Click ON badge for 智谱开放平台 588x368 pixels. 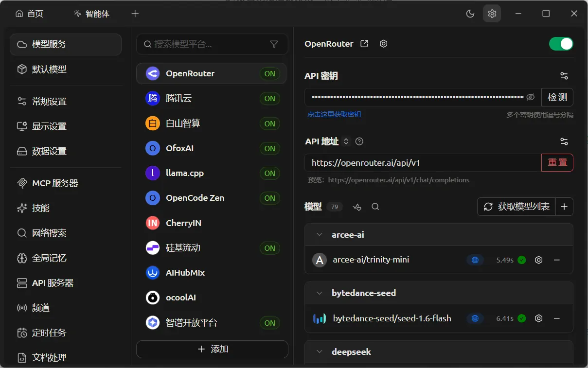(270, 323)
